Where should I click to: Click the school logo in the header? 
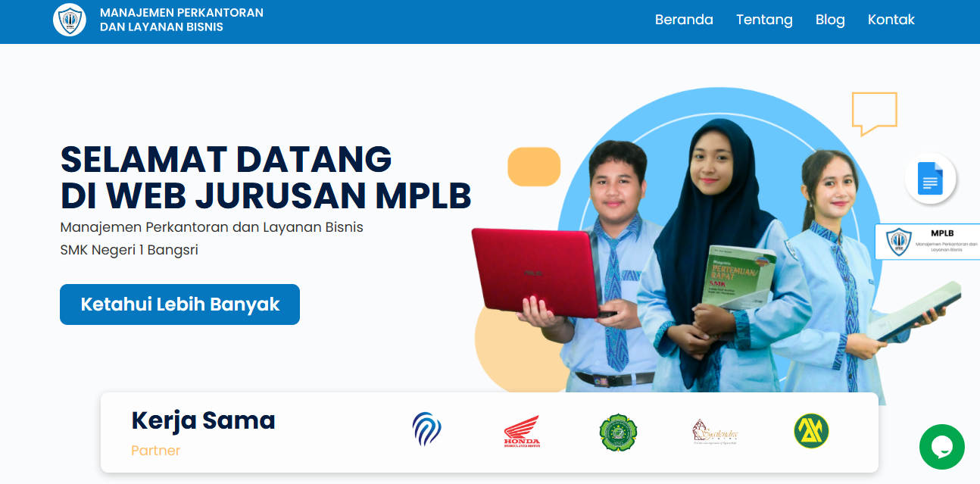pyautogui.click(x=70, y=20)
